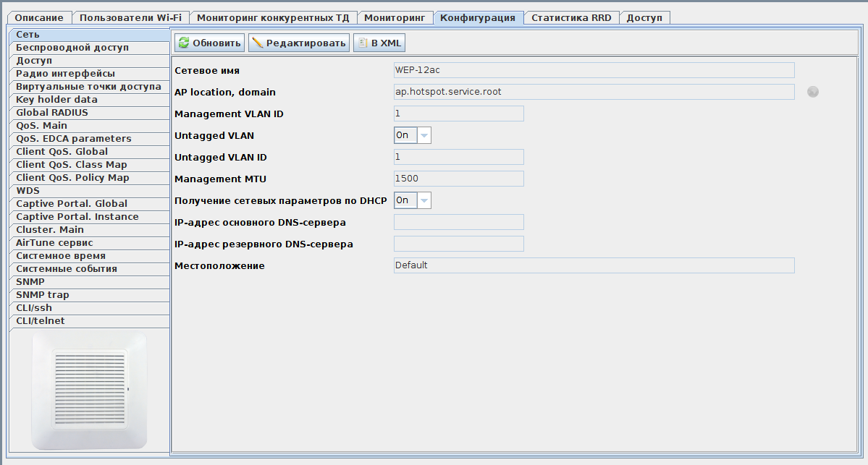Select Cluster. Main entry
The width and height of the screenshot is (868, 465).
(90, 229)
